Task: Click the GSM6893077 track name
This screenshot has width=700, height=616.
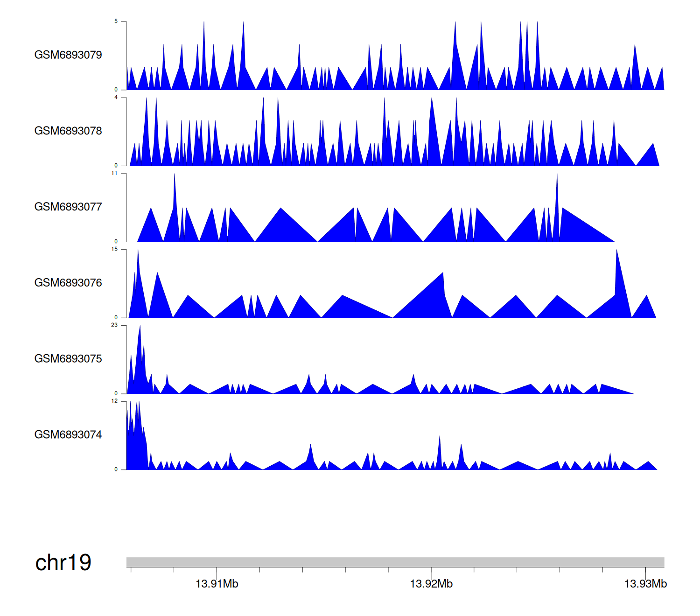Action: point(68,207)
